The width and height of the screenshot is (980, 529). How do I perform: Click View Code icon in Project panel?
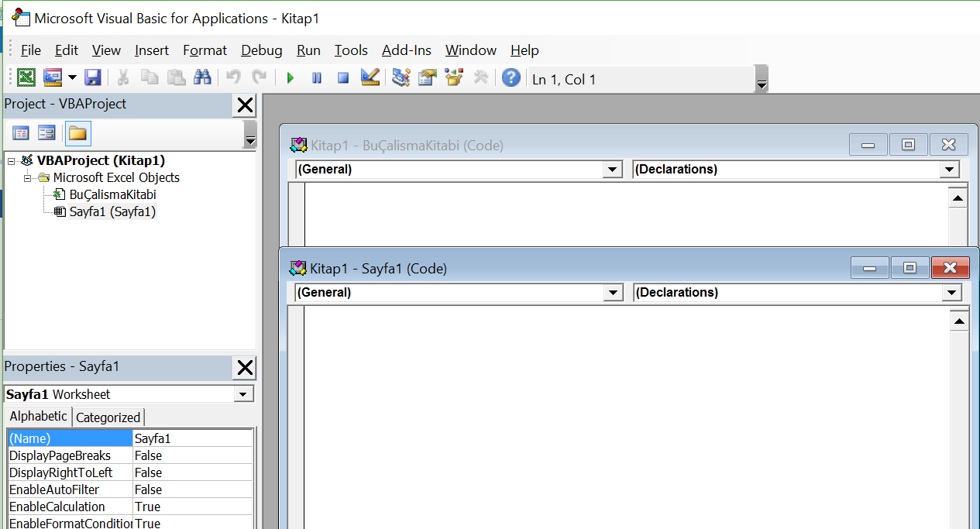pos(21,133)
